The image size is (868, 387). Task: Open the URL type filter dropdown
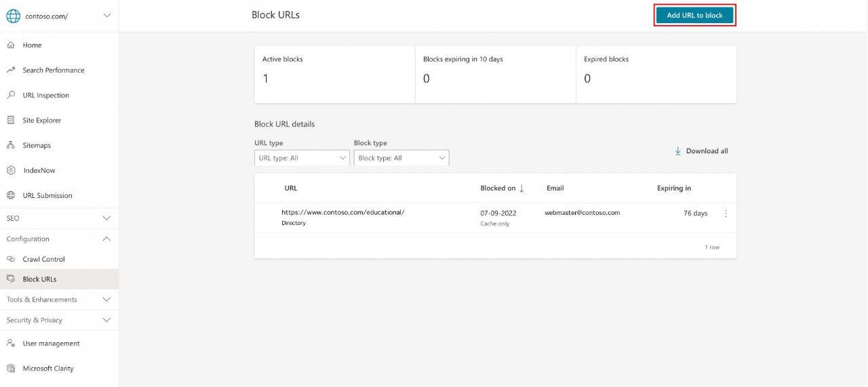302,158
